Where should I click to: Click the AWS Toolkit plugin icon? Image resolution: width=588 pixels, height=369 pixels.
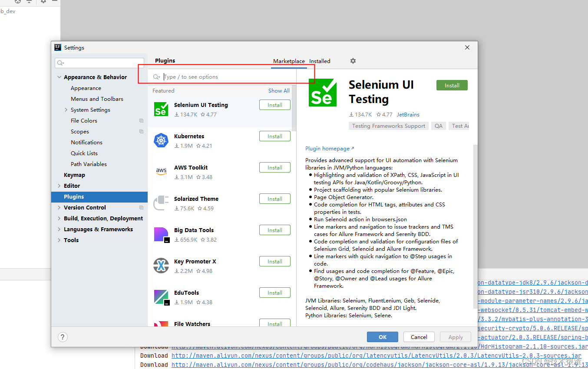click(x=161, y=172)
